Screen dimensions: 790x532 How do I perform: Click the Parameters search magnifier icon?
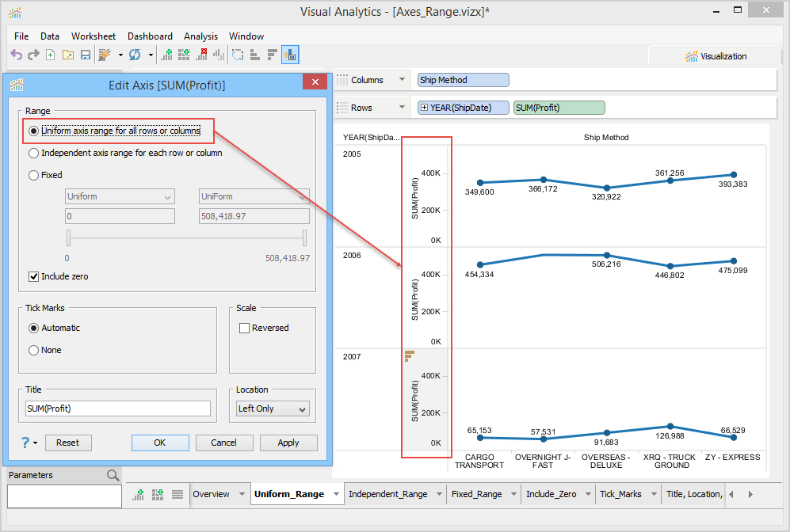(x=113, y=475)
